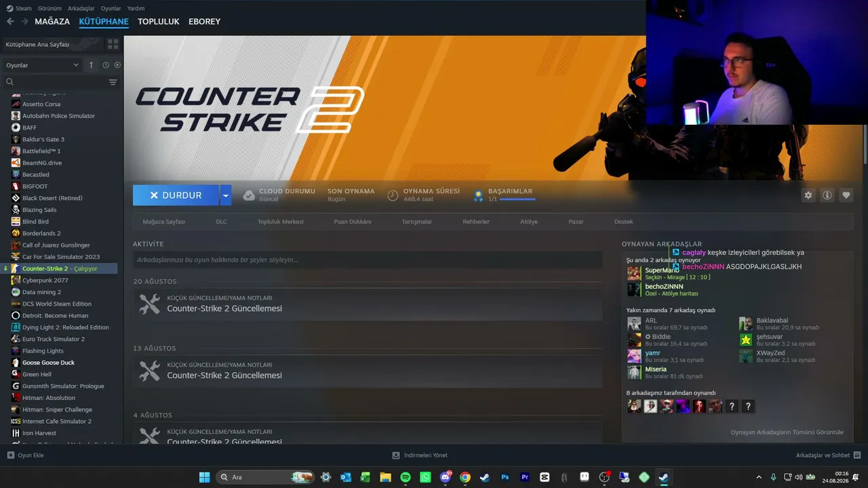This screenshot has width=868, height=488.
Task: Open the Oyunlar category dropdown
Action: pyautogui.click(x=42, y=65)
